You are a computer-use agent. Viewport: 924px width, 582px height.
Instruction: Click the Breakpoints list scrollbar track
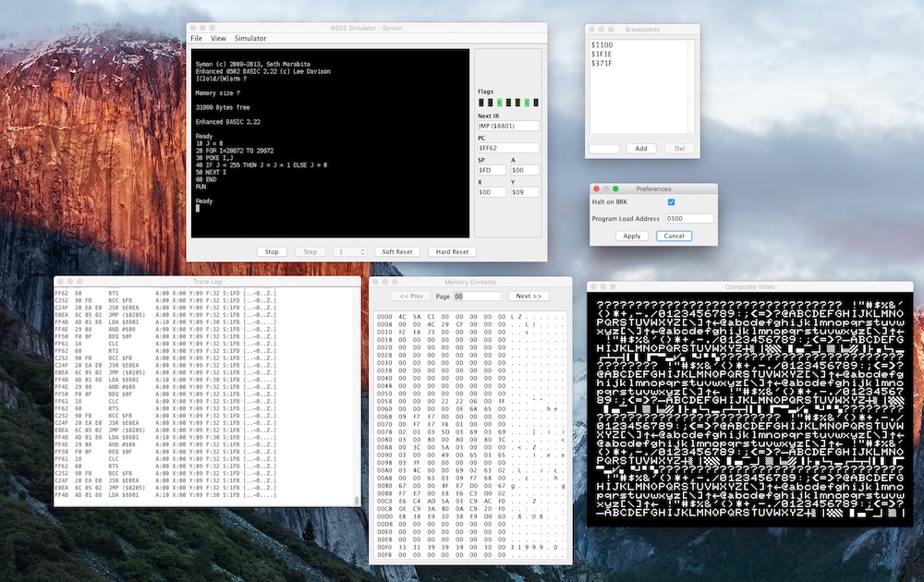(x=691, y=87)
